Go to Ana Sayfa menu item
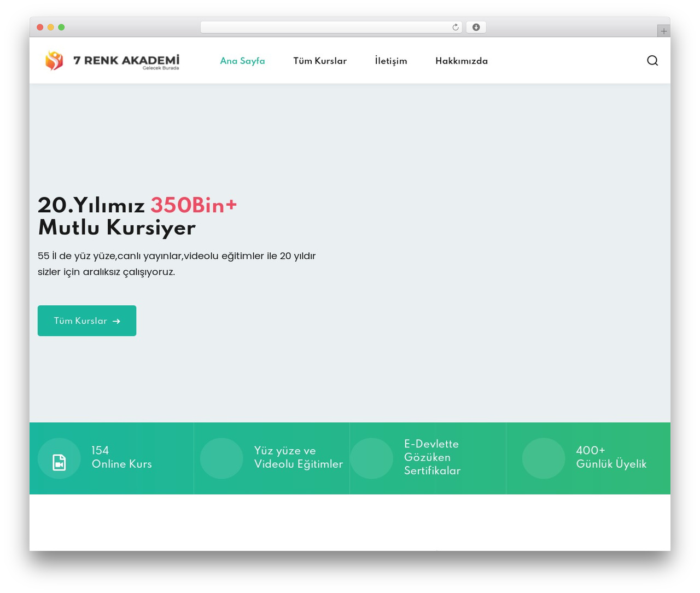 tap(242, 61)
